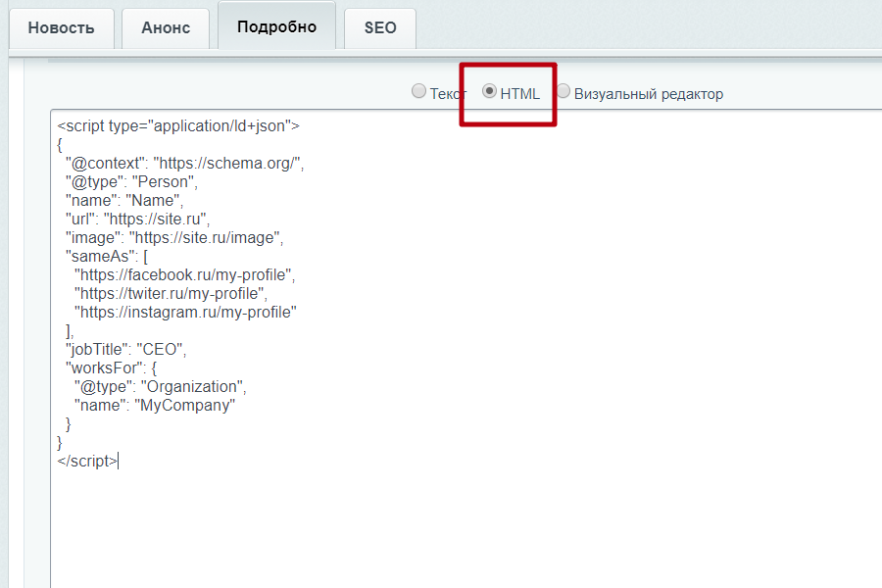The image size is (882, 588).
Task: Switch to Визуальный редактор mode
Action: pyautogui.click(x=563, y=93)
